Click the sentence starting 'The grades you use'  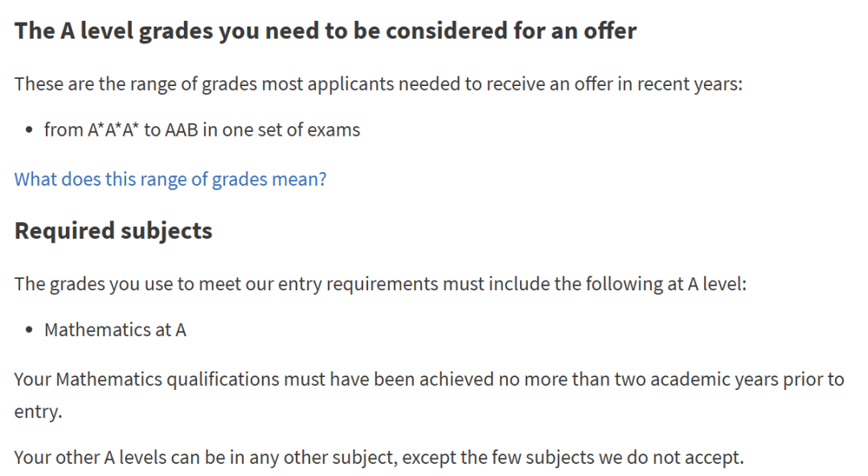point(380,284)
